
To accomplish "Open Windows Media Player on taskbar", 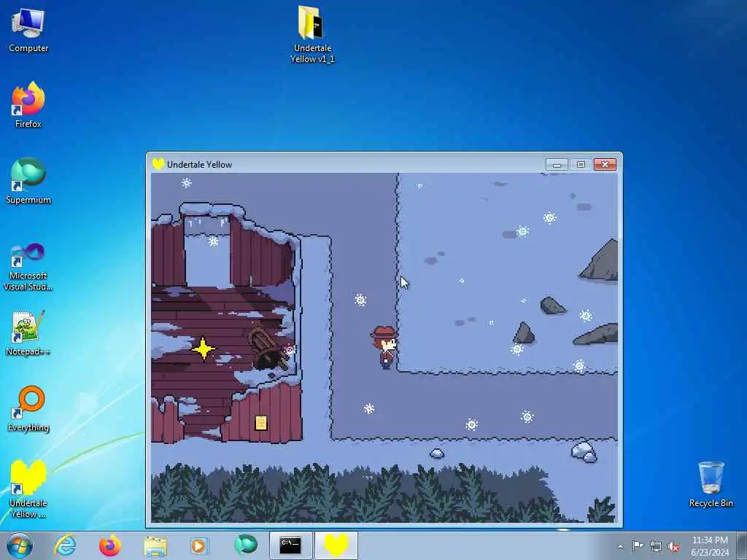I will pos(199,545).
